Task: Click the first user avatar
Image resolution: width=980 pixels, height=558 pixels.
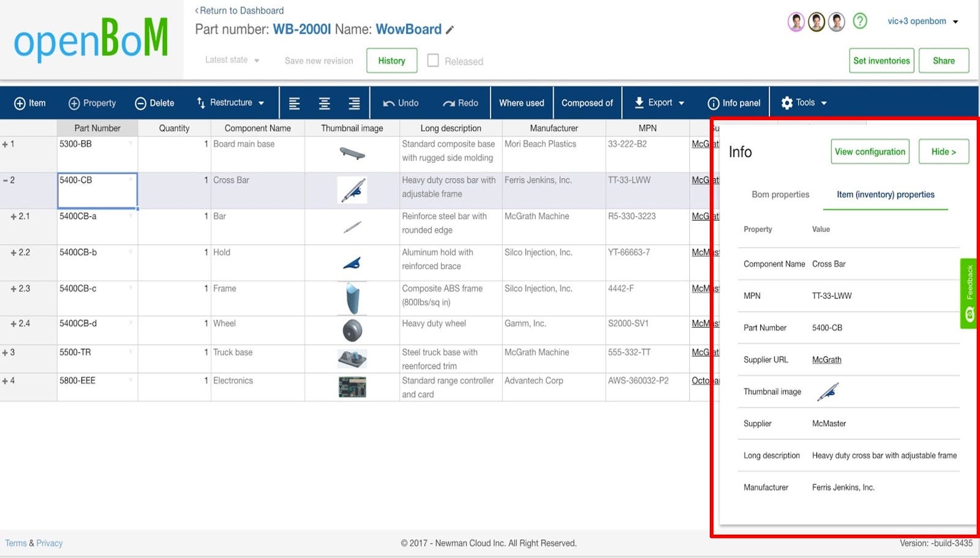Action: pos(796,22)
